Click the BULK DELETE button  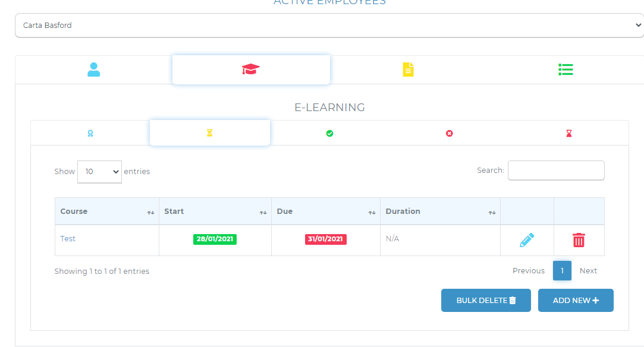click(x=486, y=300)
